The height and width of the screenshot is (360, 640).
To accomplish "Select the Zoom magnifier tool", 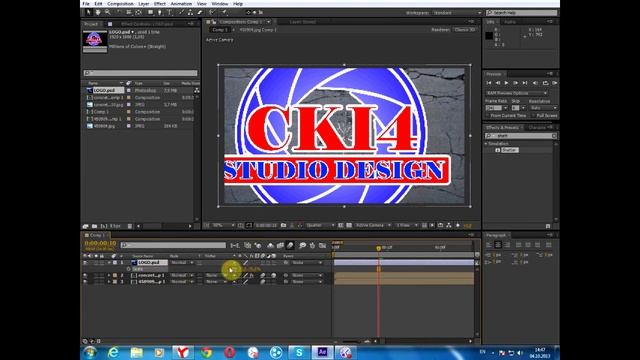I will [x=108, y=13].
